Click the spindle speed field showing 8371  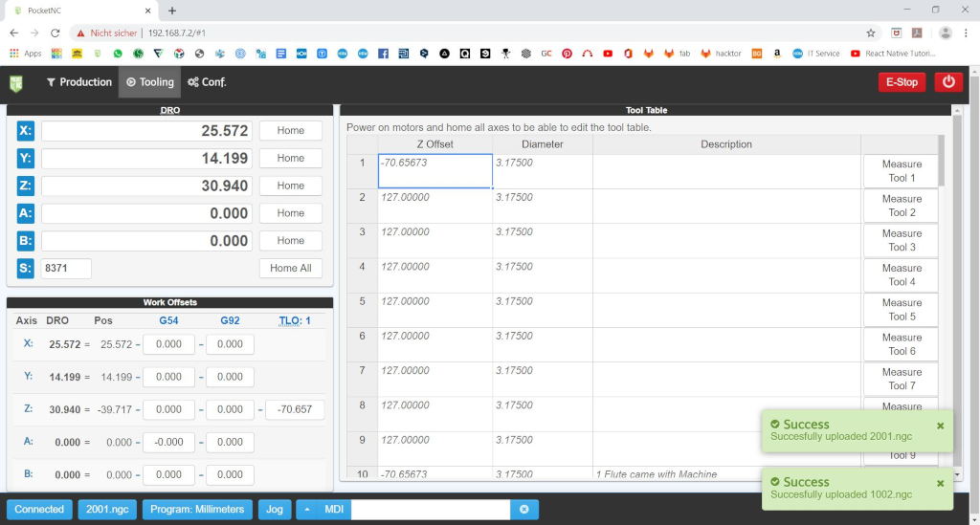coord(66,268)
